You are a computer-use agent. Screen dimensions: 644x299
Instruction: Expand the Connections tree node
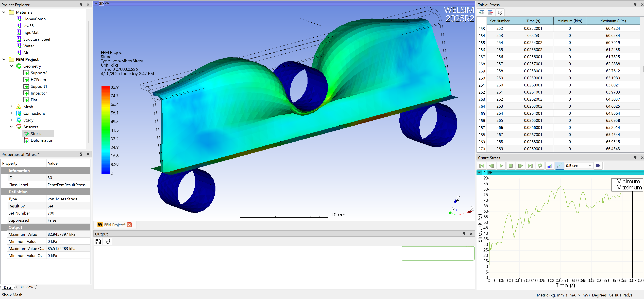coord(11,113)
